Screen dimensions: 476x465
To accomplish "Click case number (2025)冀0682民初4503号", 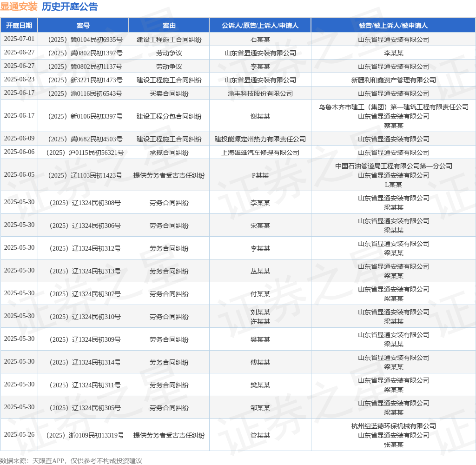I will pyautogui.click(x=86, y=139).
